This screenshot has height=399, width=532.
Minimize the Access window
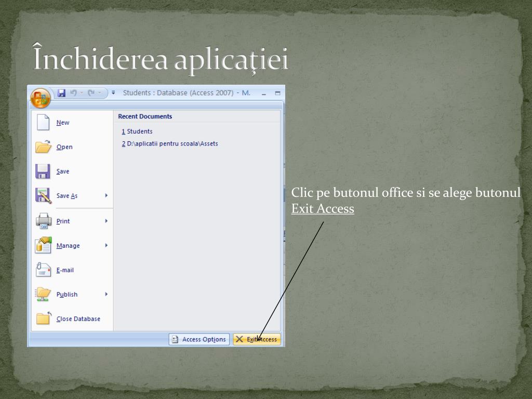coord(264,94)
